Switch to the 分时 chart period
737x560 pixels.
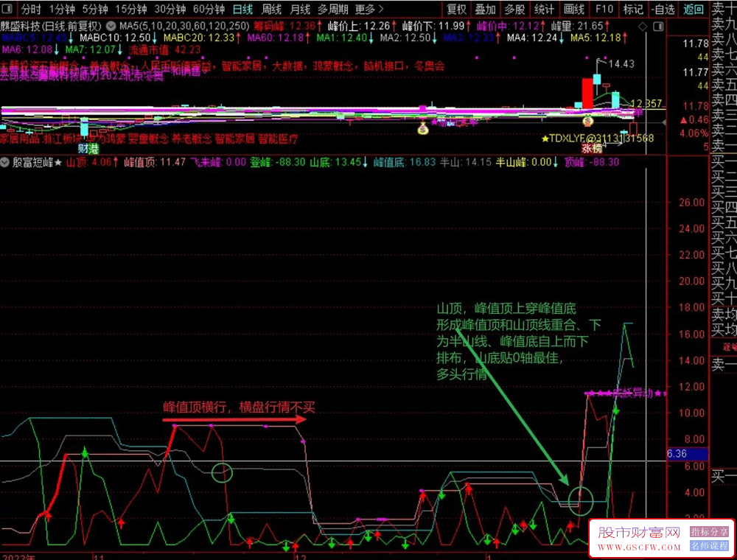coord(30,9)
